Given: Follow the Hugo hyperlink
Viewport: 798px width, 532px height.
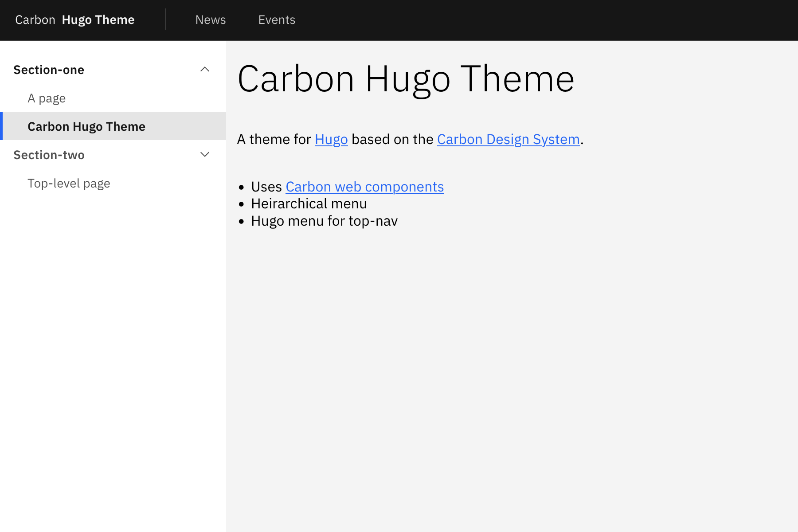Looking at the screenshot, I should point(331,140).
